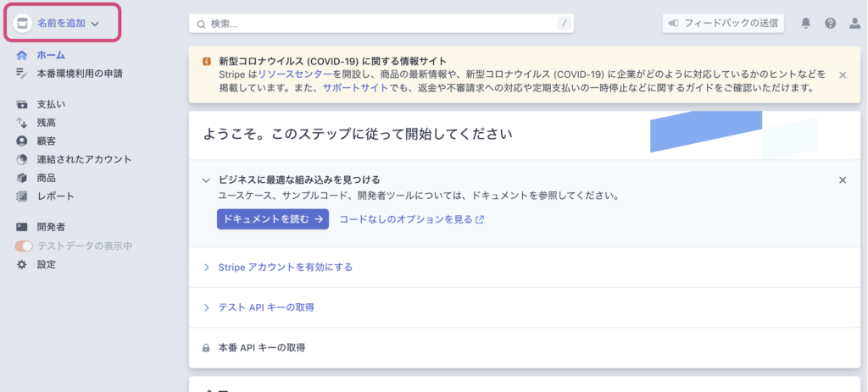868x392 pixels.
Task: Expand テスト API キーの取得 step
Action: pyautogui.click(x=206, y=307)
